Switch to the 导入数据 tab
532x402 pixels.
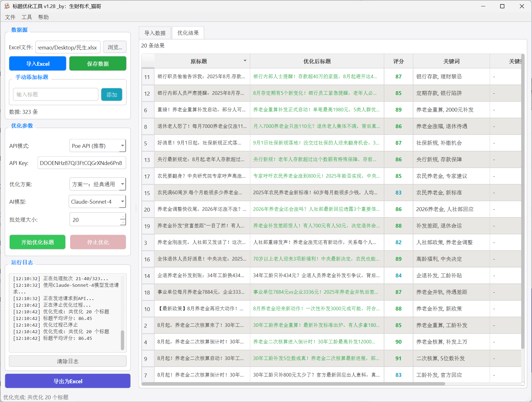tap(155, 33)
